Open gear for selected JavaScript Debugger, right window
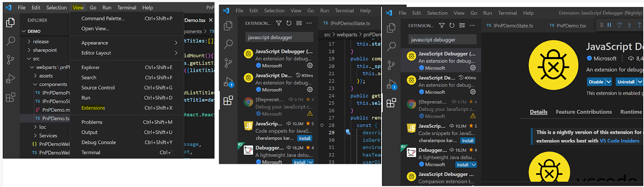 tap(473, 68)
